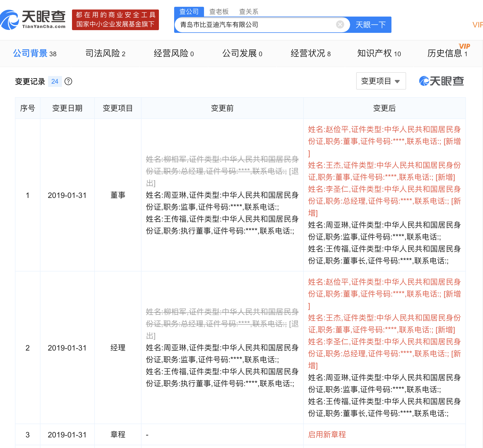Open the help question-mark icon beside 变更记录

[x=68, y=81]
